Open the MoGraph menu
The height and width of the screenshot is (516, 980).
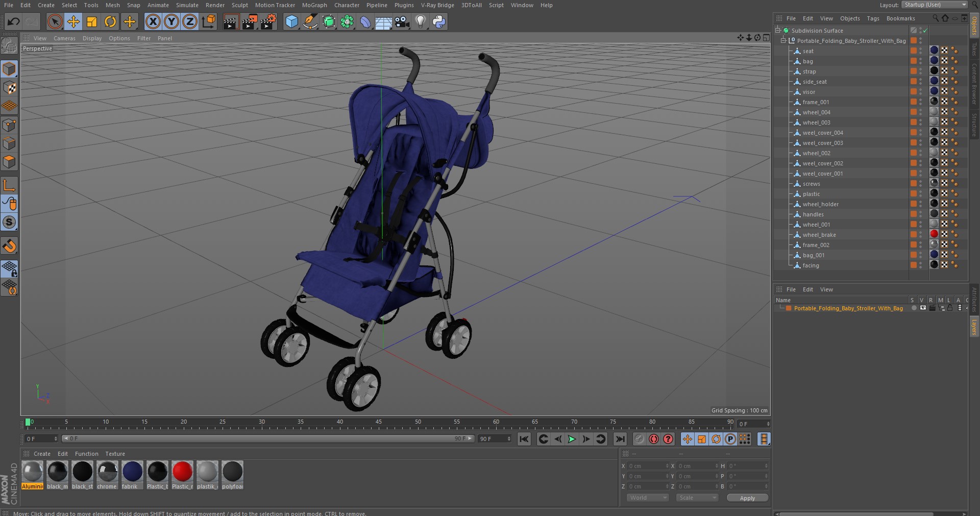[x=314, y=5]
